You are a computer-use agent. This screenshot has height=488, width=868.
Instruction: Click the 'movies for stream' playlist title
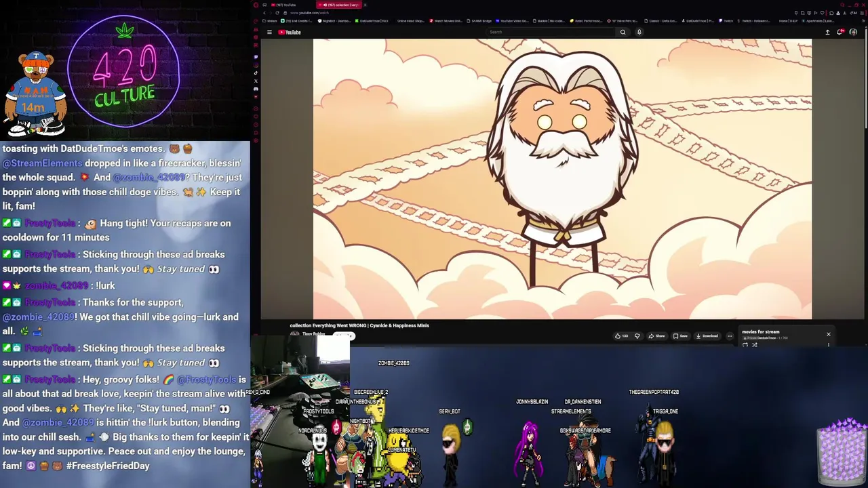[761, 331]
